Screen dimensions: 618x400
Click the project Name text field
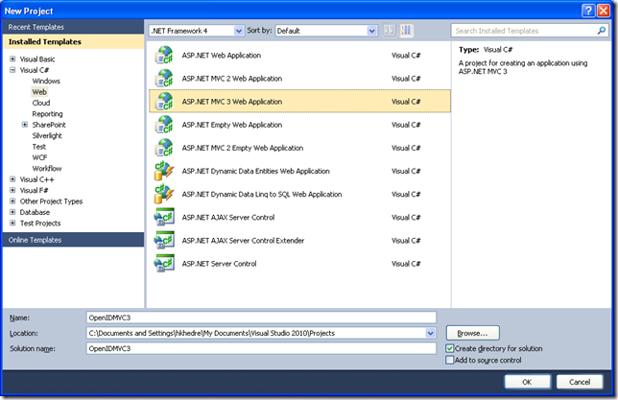coord(260,317)
